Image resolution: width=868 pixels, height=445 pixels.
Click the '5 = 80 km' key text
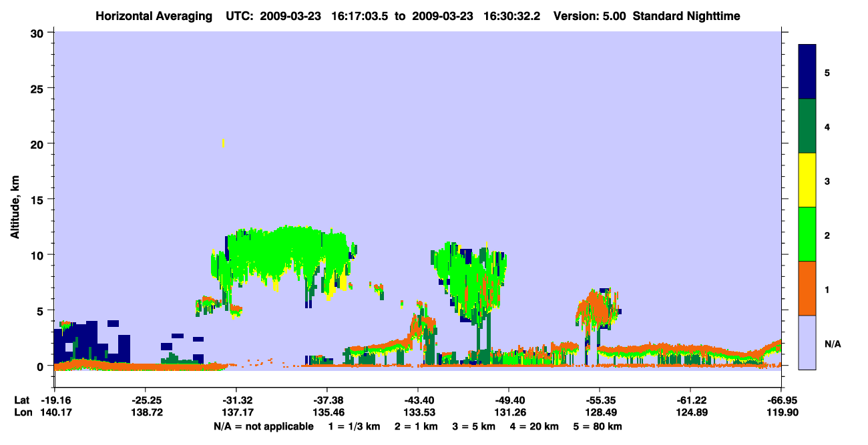(599, 426)
